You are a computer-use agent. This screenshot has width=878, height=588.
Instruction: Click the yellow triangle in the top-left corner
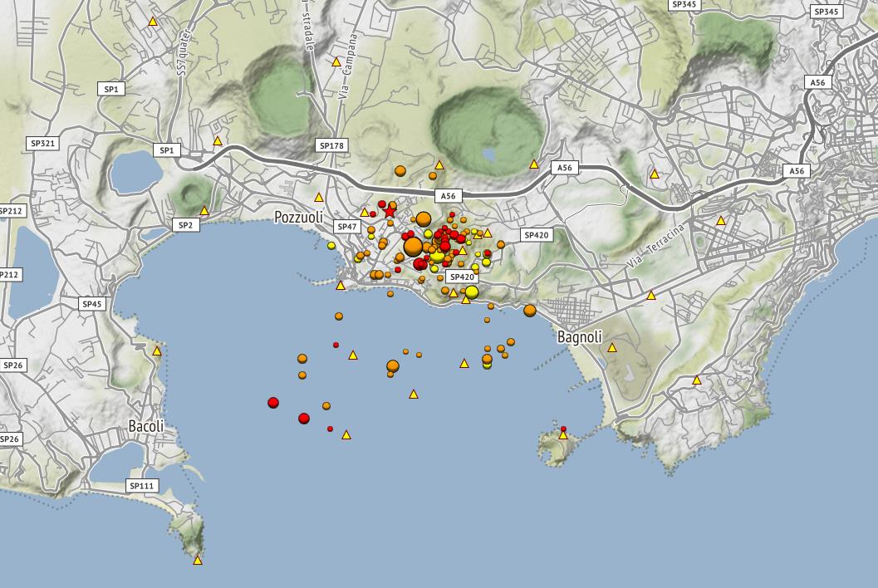click(x=153, y=22)
